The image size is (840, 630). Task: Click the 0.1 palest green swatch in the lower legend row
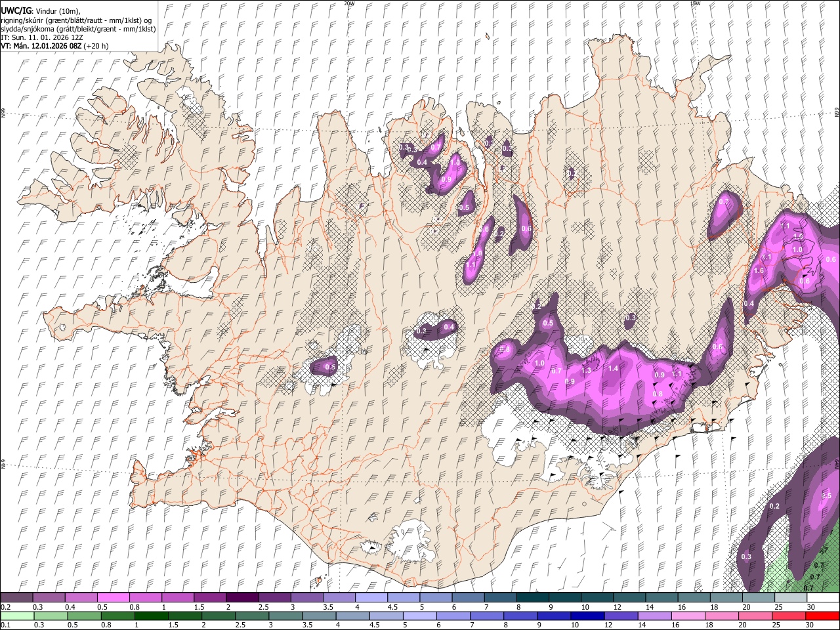17,616
